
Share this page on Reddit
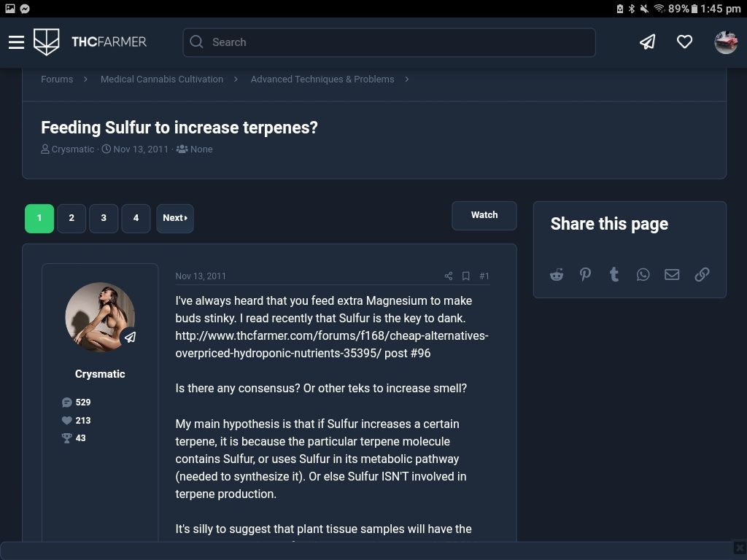click(x=557, y=275)
